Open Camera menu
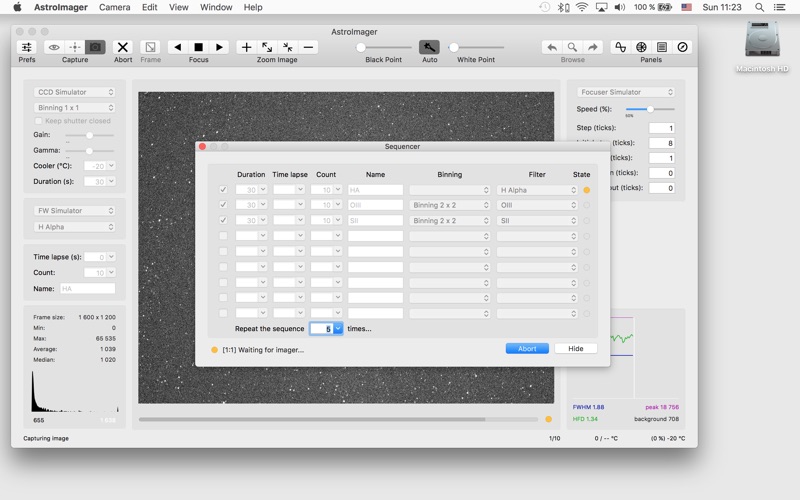Screen dimensions: 800x500 [114, 7]
